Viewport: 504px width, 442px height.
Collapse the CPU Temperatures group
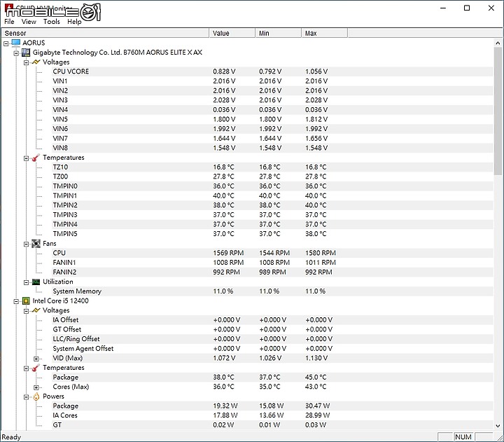pyautogui.click(x=27, y=368)
